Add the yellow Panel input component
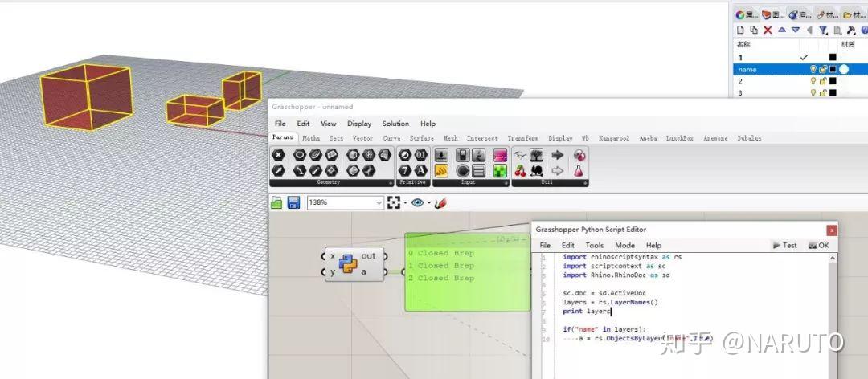The width and height of the screenshot is (868, 379). pos(442,170)
